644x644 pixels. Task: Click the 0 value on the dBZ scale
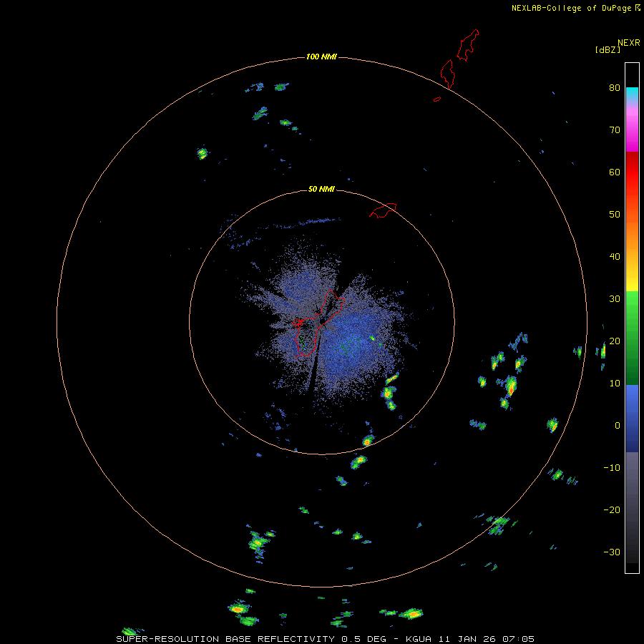[618, 426]
